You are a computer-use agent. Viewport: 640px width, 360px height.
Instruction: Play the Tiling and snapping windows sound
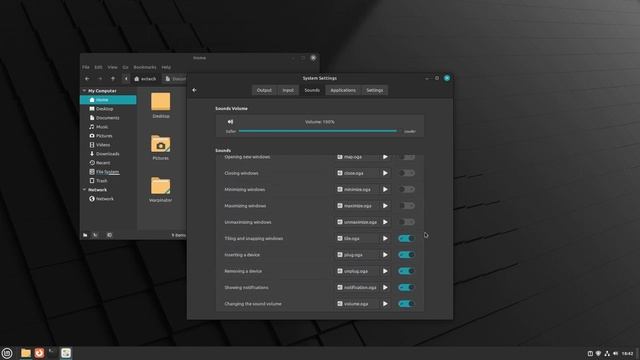385,238
